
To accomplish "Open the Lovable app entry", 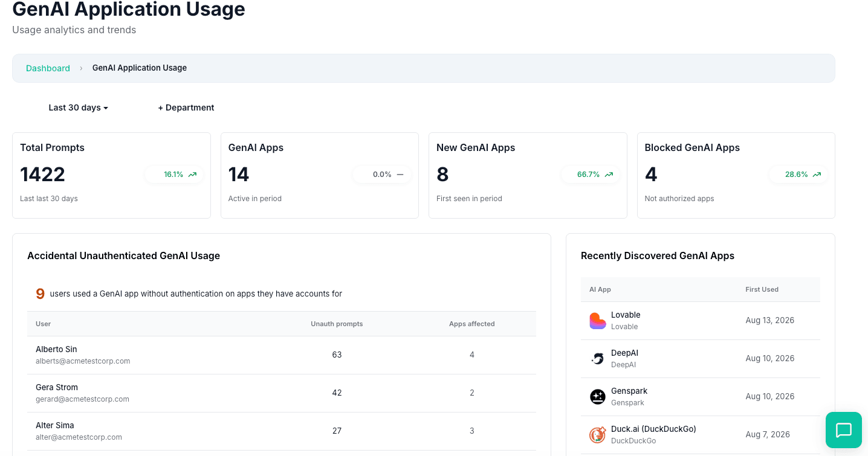I will click(701, 321).
